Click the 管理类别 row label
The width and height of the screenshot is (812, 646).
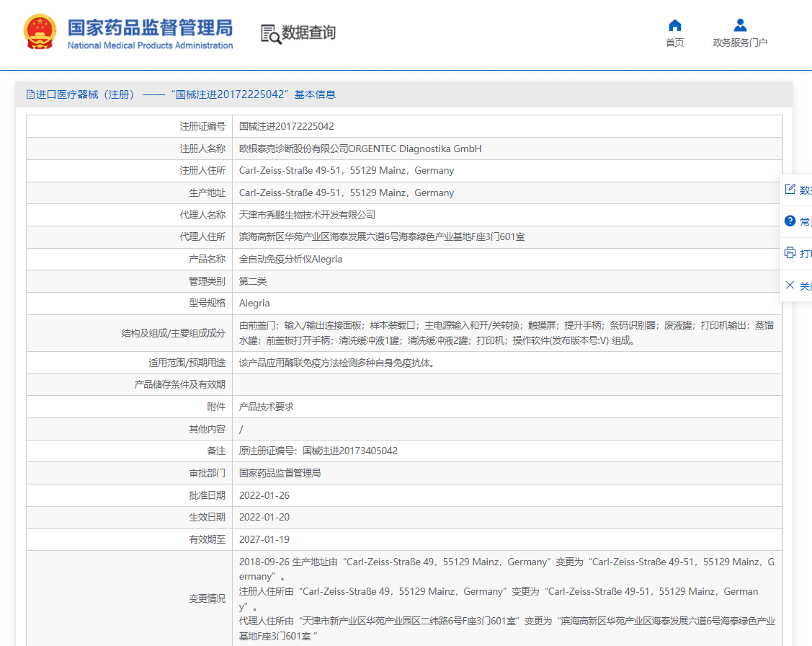[x=208, y=281]
